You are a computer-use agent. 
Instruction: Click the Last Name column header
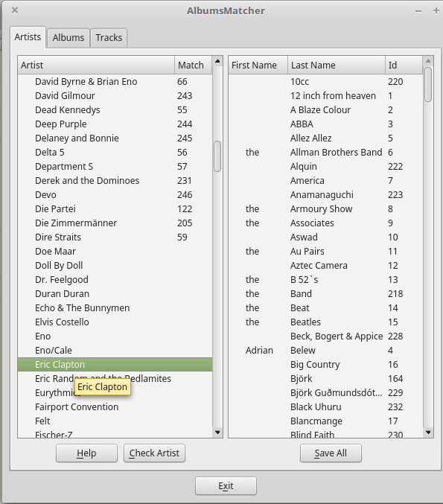pos(337,65)
